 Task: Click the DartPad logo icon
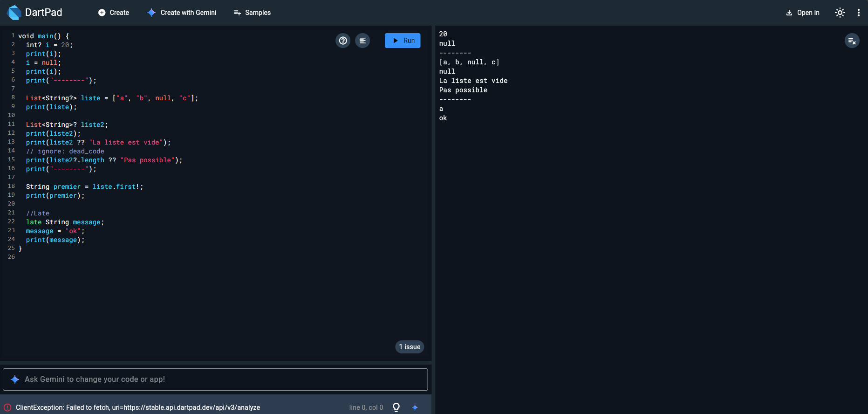click(x=14, y=13)
